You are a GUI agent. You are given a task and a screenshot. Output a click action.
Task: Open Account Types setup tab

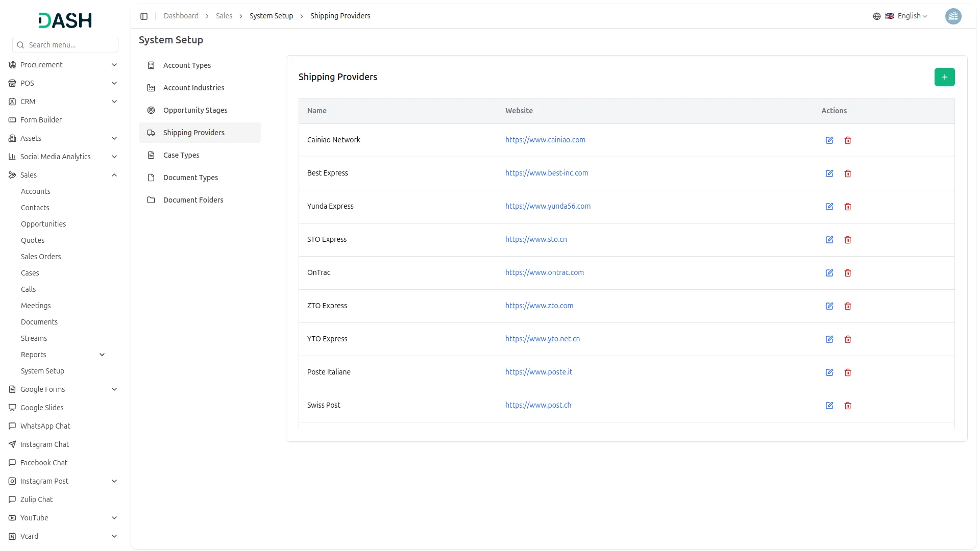200,65
